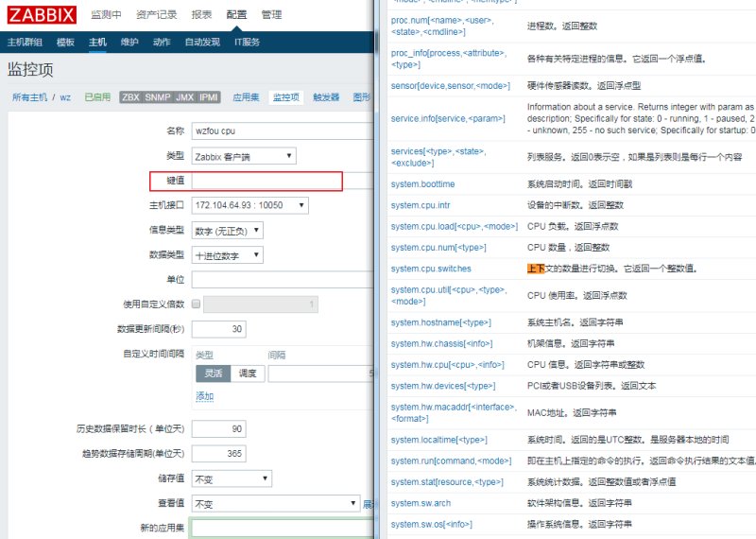Open the 主机接口 dropdown 172.104.64.93 : 10050
The width and height of the screenshot is (756, 539).
pyautogui.click(x=249, y=205)
